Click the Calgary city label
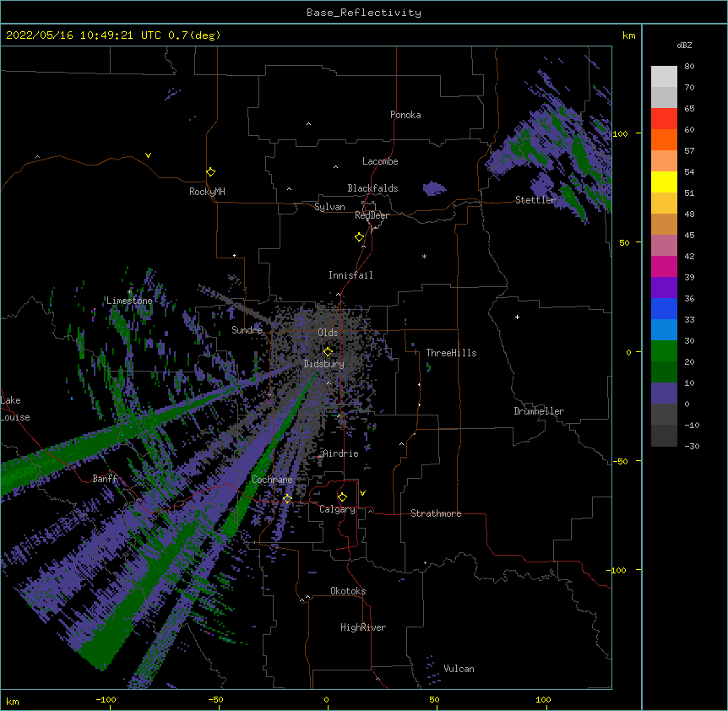Screen dimensions: 728x711 tap(337, 509)
